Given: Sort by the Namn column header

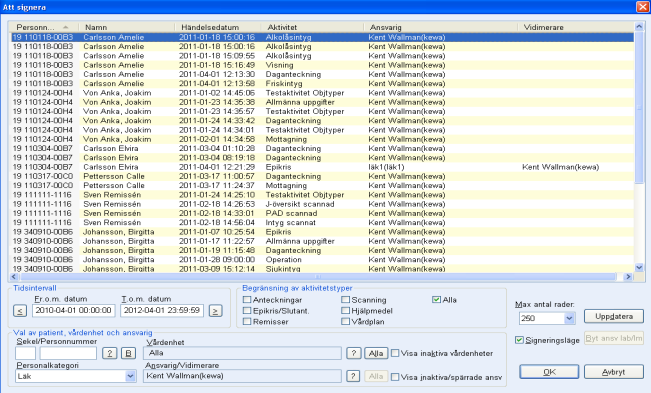Looking at the screenshot, I should (x=127, y=27).
